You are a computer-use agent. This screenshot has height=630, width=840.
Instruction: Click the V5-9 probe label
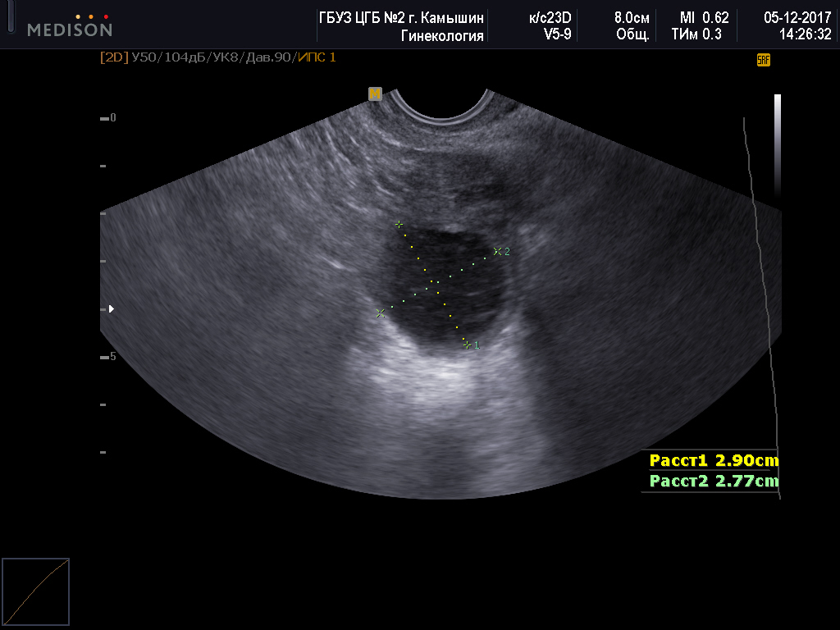pyautogui.click(x=557, y=34)
